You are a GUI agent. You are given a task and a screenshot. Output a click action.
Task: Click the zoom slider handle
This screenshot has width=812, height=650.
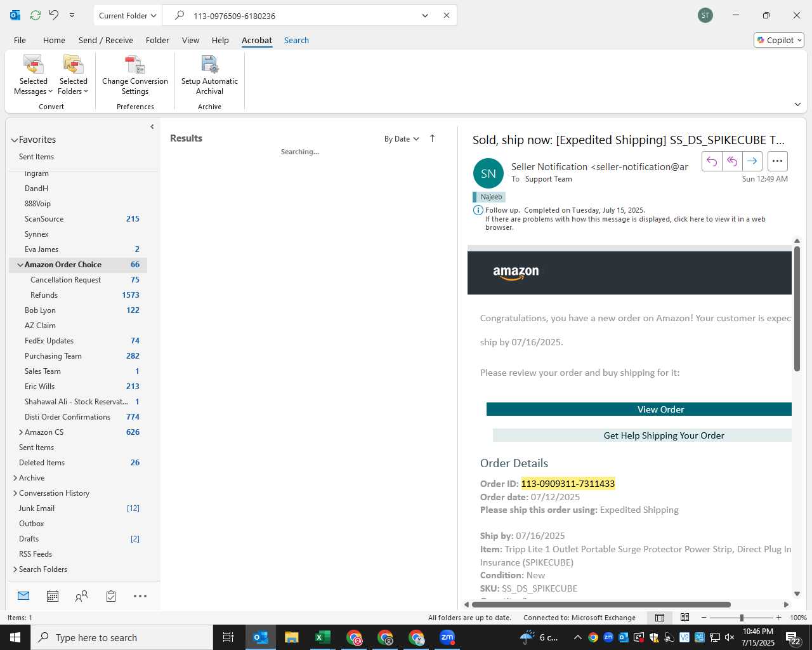[742, 618]
